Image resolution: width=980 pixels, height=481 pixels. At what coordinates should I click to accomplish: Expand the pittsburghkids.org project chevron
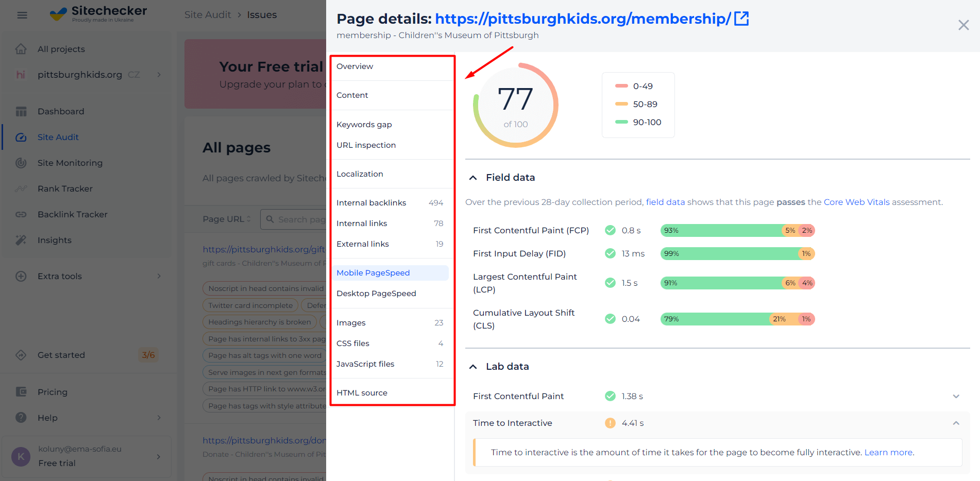tap(159, 75)
